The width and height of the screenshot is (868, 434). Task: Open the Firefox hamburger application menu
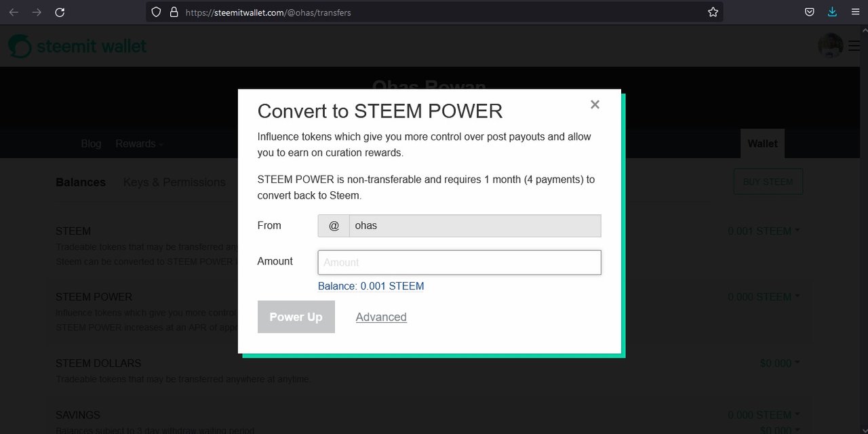(855, 12)
